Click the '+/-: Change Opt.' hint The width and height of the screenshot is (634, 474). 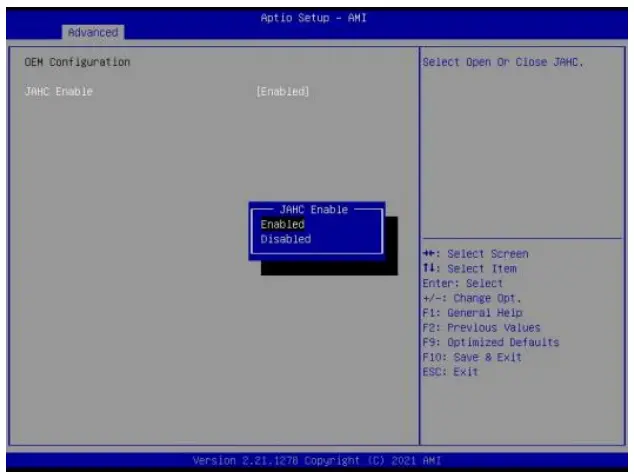click(x=472, y=298)
